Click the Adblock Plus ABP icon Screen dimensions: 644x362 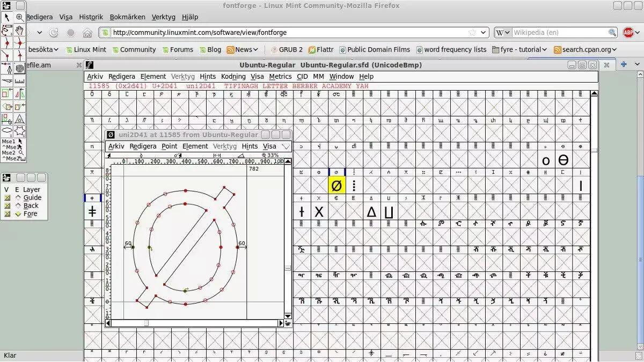628,33
